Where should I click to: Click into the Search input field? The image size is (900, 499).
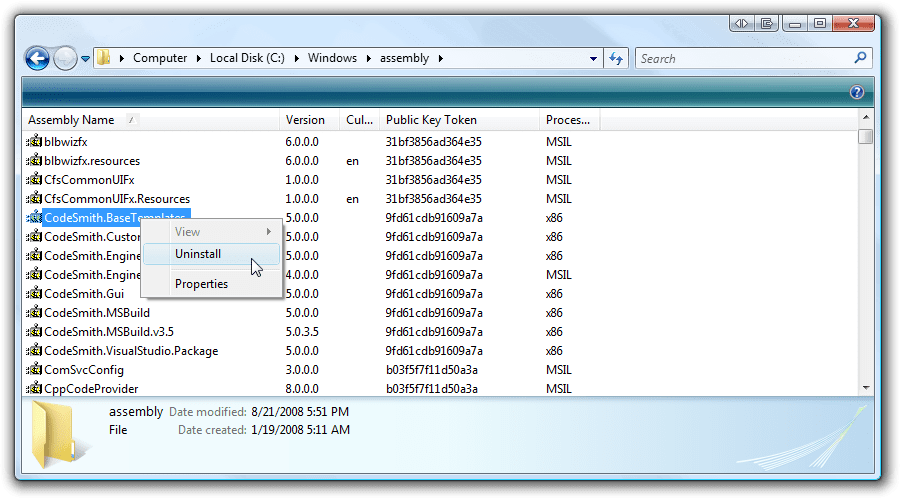[x=744, y=59]
